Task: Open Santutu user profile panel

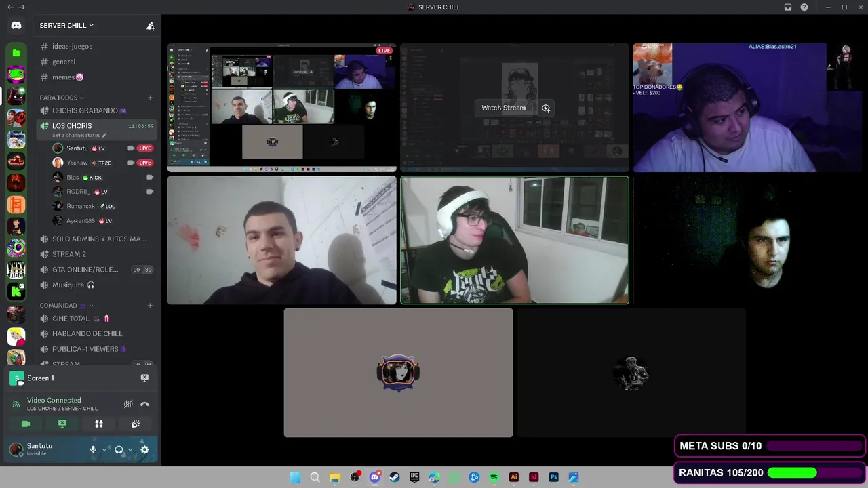Action: (x=47, y=449)
